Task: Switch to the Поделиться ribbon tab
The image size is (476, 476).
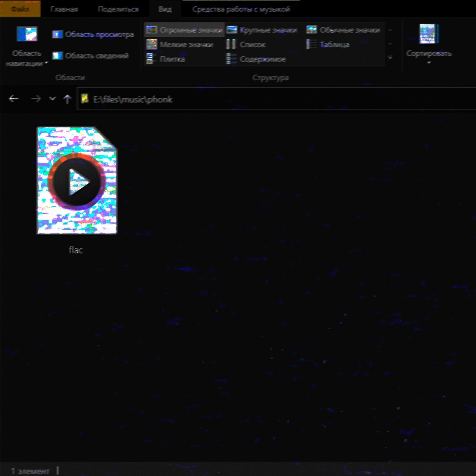Action: (x=118, y=9)
